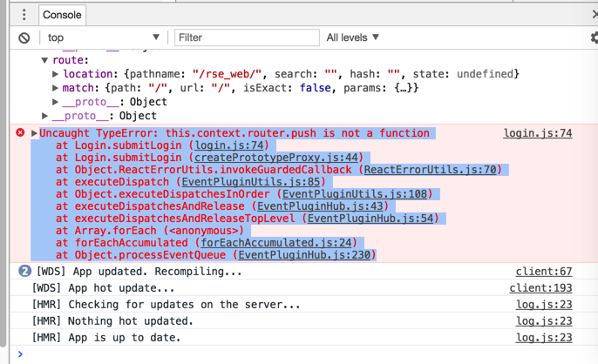The image size is (598, 364).
Task: Expand the match object
Action: [x=57, y=89]
